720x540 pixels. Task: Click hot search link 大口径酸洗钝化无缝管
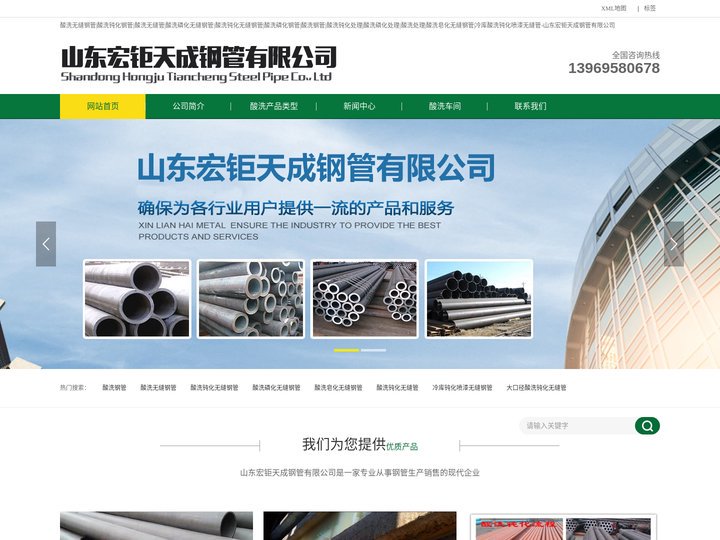(536, 388)
